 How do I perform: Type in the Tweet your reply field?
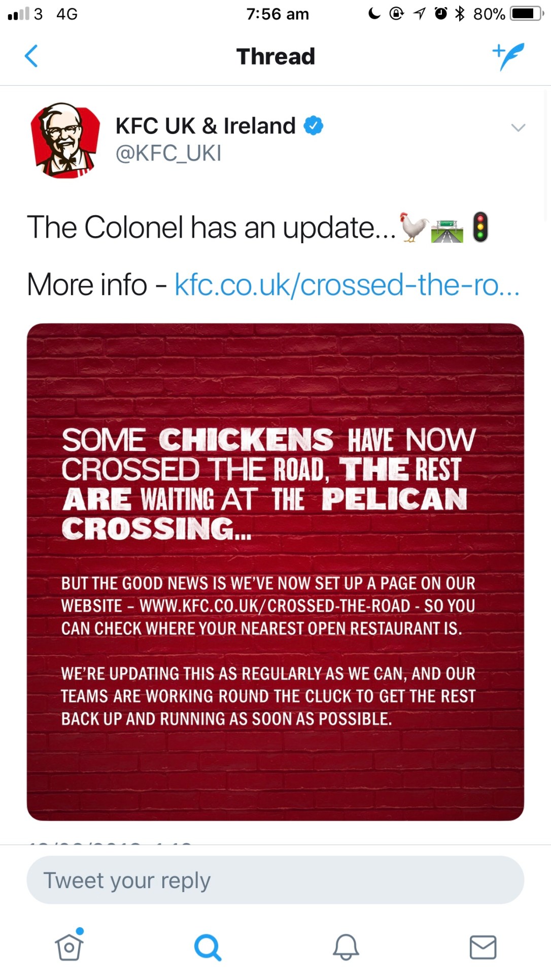(x=275, y=880)
